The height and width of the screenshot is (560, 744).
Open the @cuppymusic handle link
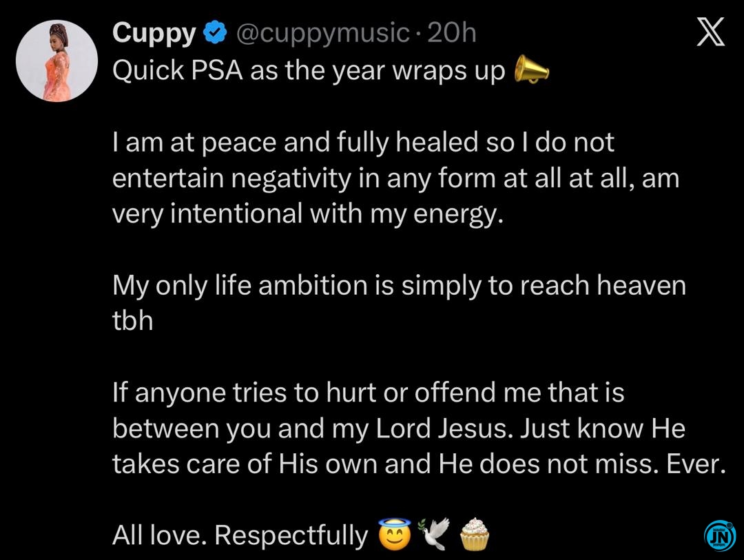pyautogui.click(x=323, y=33)
